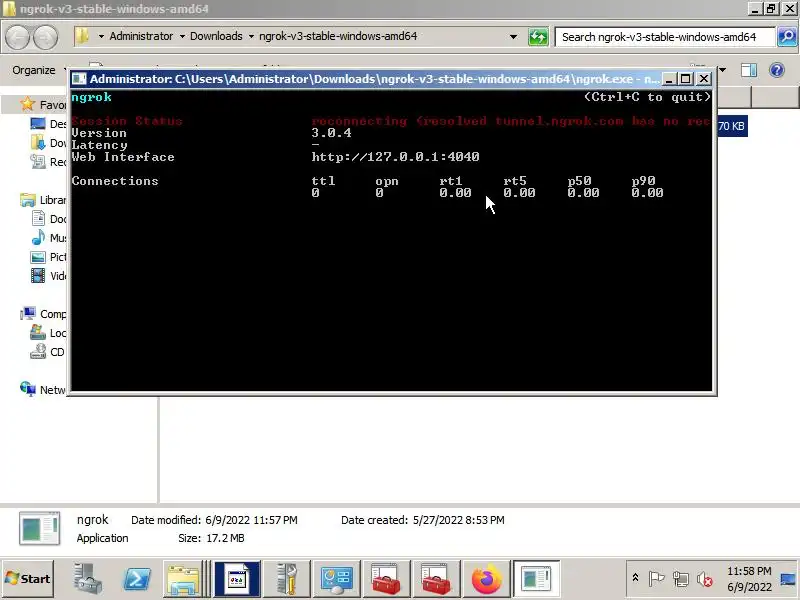Select Desktop under Favorites
The image size is (800, 600).
[48, 123]
